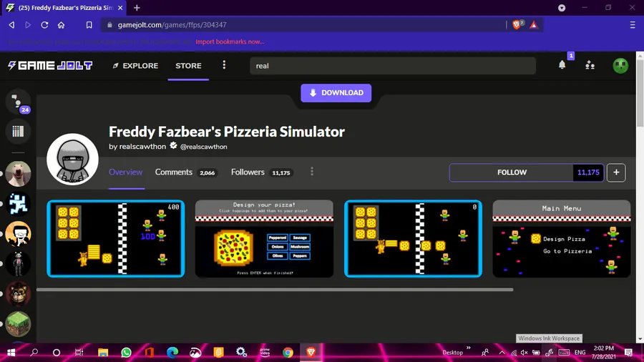
Task: Click the Brave Rewards triangle icon
Action: (534, 25)
